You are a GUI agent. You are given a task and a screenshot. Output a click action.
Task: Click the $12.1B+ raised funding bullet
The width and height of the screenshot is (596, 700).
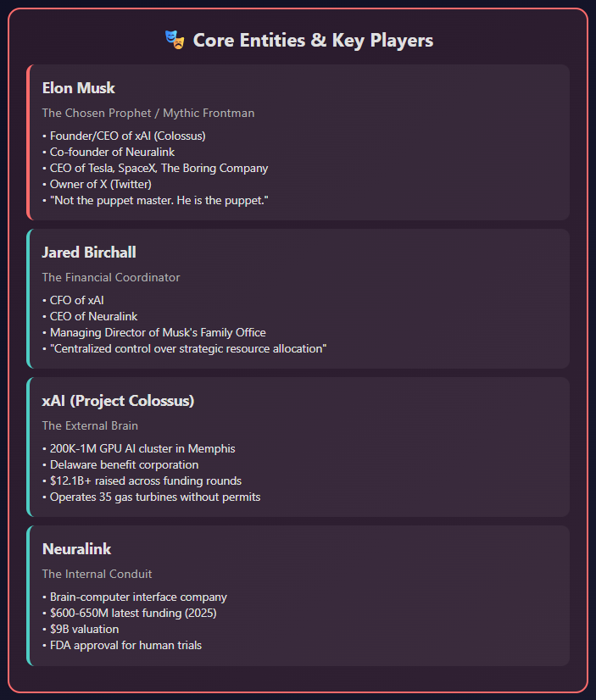click(x=145, y=481)
